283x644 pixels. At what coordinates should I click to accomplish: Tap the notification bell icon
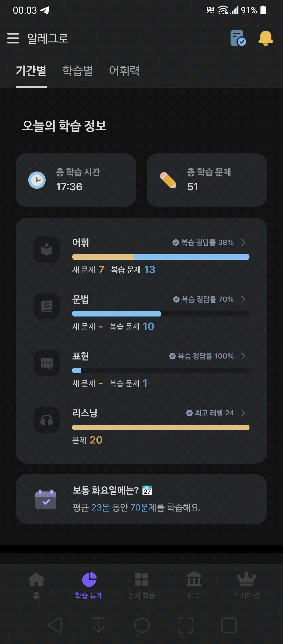(266, 38)
